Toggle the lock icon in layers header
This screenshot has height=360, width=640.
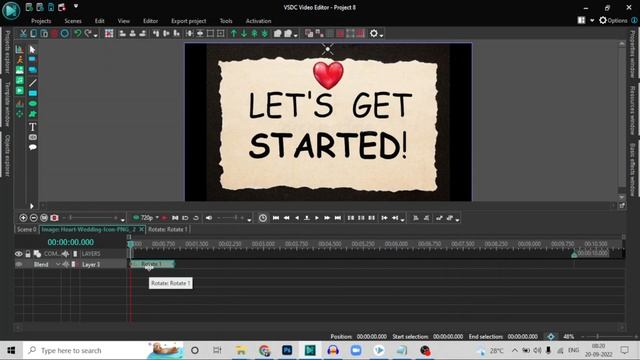[x=28, y=254]
